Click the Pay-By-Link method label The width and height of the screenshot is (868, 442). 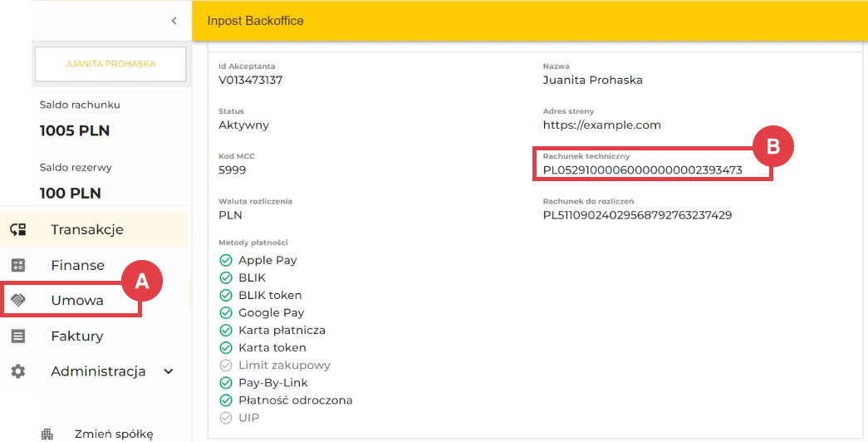(x=273, y=383)
